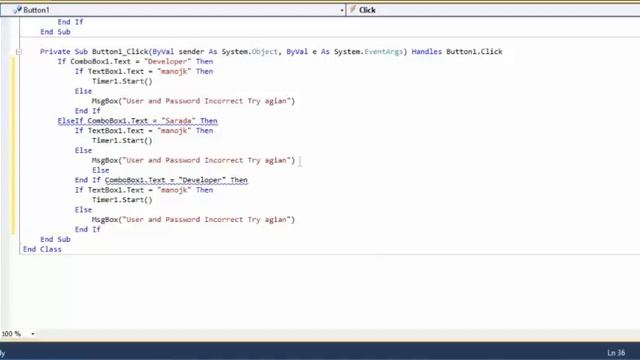Screen dimensions: 640x360
Task: Click the Handles Button1.Click text
Action: click(x=457, y=52)
